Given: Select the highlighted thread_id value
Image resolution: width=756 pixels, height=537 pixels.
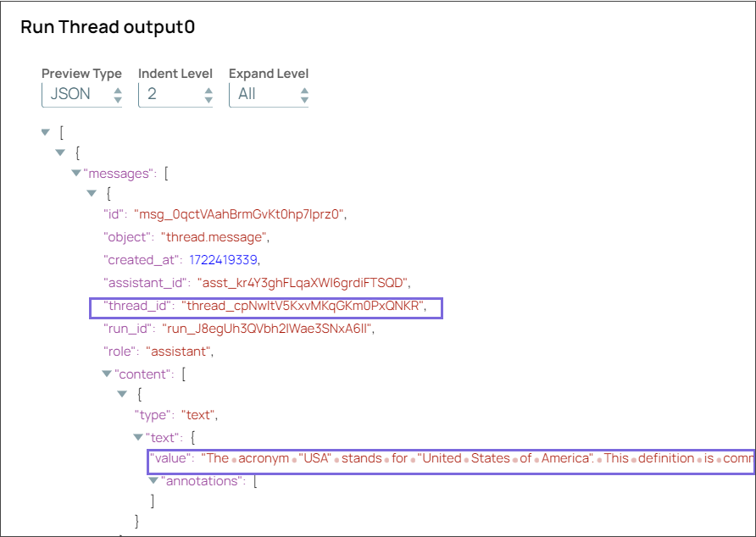Looking at the screenshot, I should pyautogui.click(x=297, y=307).
